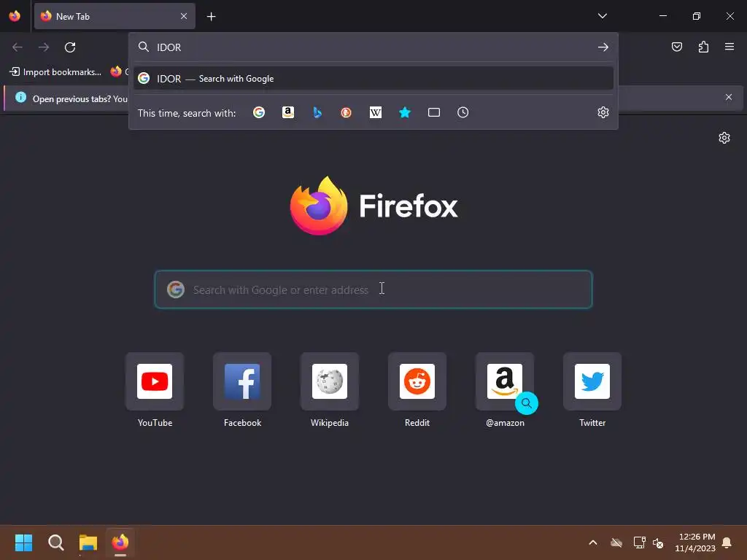Open the clock showing 12:26 PM
The image size is (747, 560).
click(695, 542)
